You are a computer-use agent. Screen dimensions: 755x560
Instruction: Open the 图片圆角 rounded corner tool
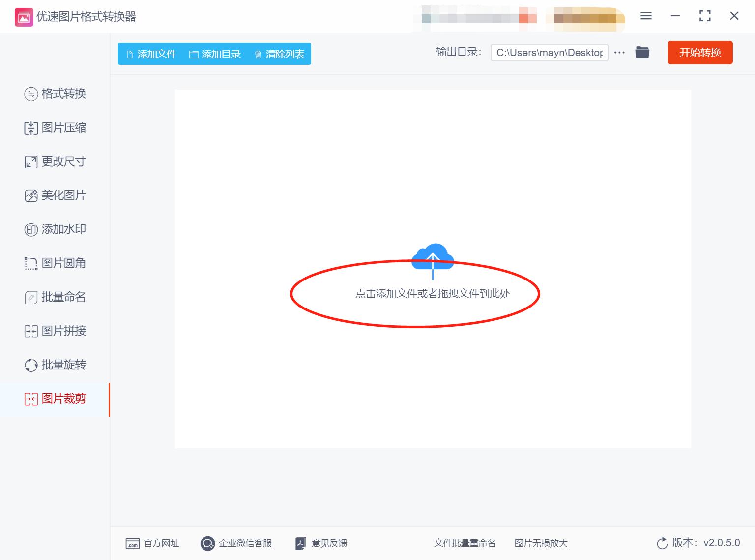pyautogui.click(x=55, y=263)
